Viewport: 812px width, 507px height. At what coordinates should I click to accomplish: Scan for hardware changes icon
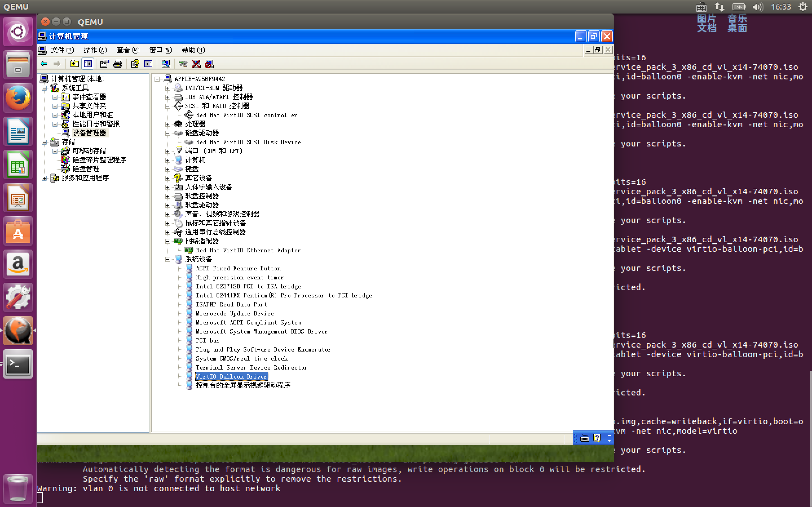point(166,64)
